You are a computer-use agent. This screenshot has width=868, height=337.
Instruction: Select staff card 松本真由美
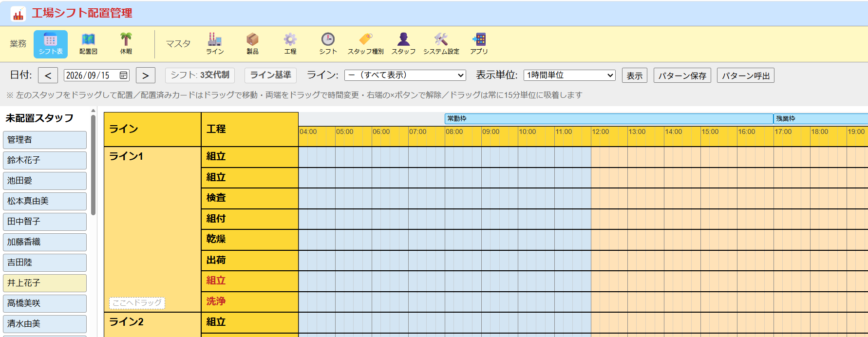coord(45,201)
